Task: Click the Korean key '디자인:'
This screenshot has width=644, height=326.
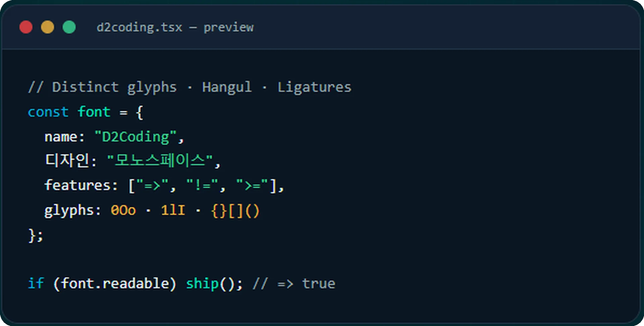Action: (x=71, y=161)
